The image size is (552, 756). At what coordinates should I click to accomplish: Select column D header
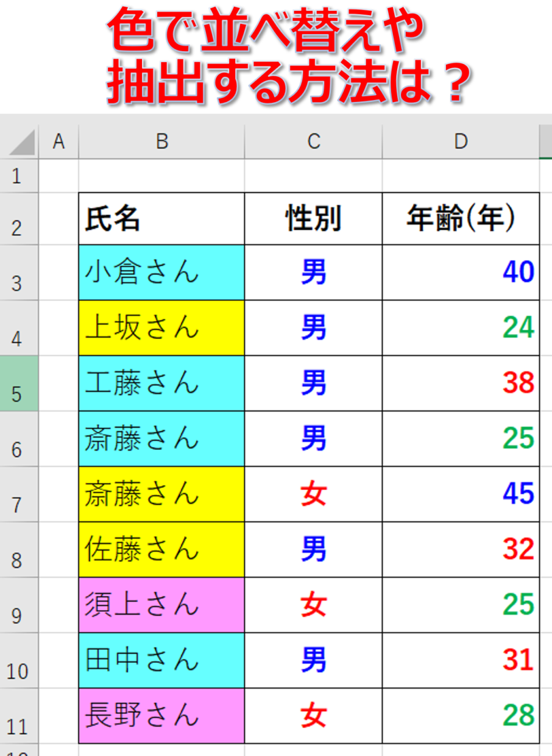(x=461, y=143)
